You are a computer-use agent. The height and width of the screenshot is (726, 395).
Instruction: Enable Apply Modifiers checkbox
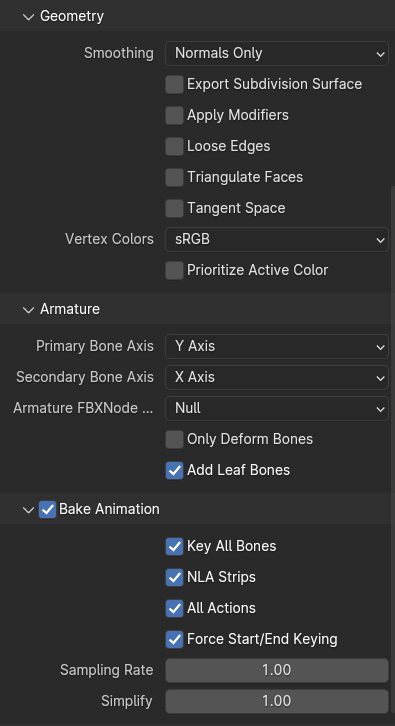(x=175, y=116)
